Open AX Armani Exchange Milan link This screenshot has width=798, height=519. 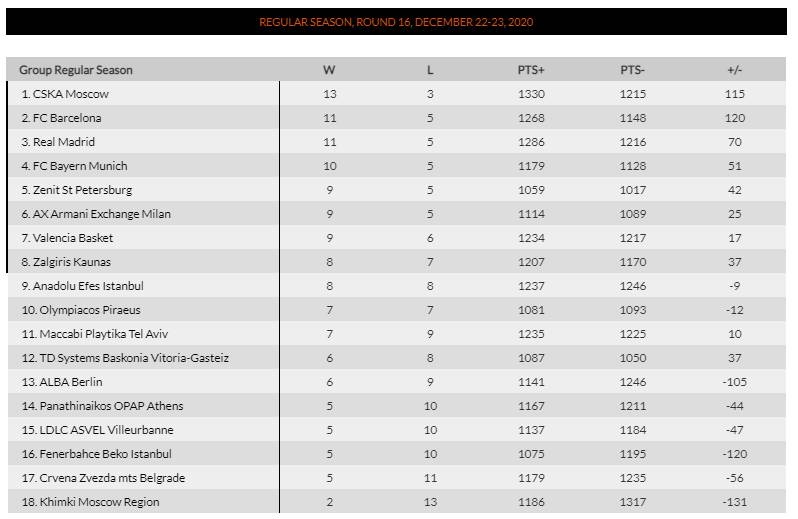click(101, 214)
